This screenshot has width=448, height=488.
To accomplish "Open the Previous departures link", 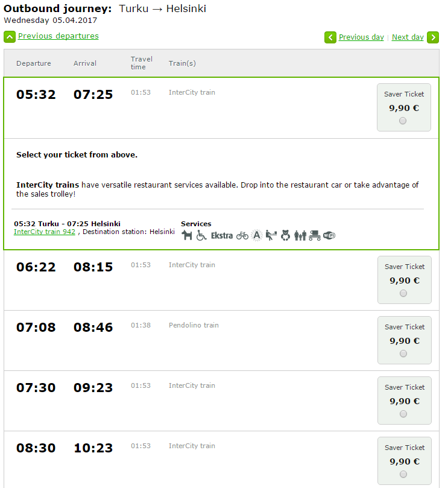I will tap(58, 36).
